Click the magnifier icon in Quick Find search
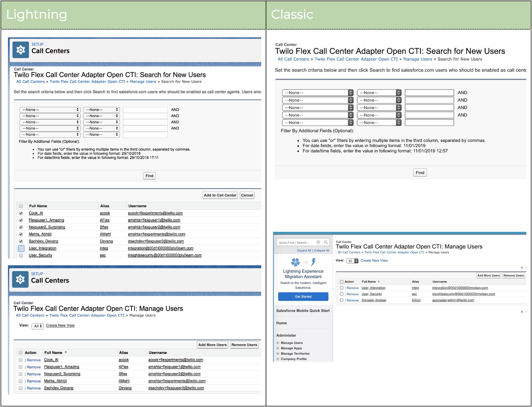This screenshot has width=532, height=407. coord(326,242)
